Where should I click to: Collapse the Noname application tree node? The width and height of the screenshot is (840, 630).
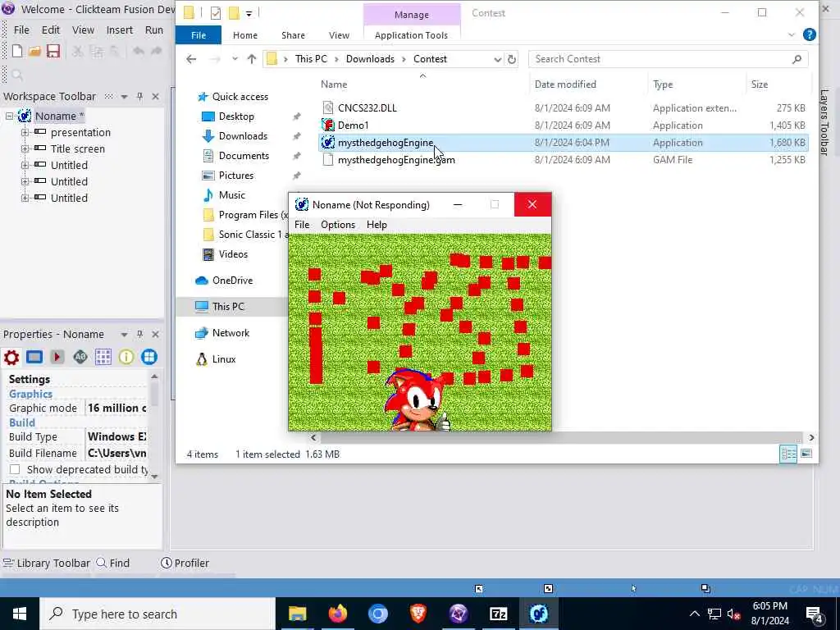pyautogui.click(x=9, y=116)
